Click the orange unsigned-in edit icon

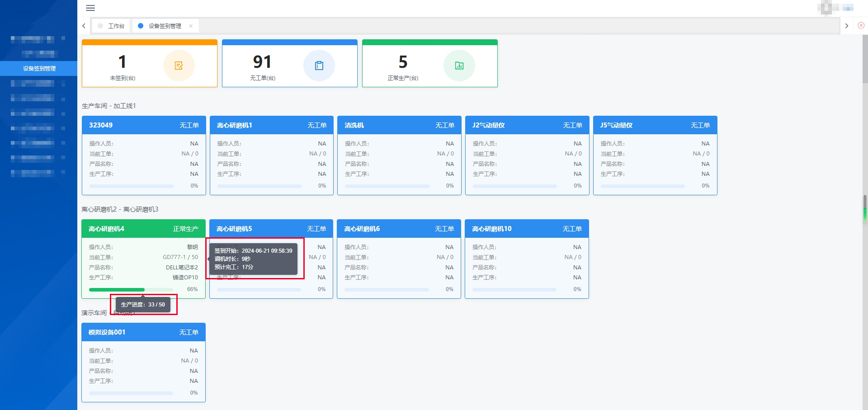tap(179, 66)
